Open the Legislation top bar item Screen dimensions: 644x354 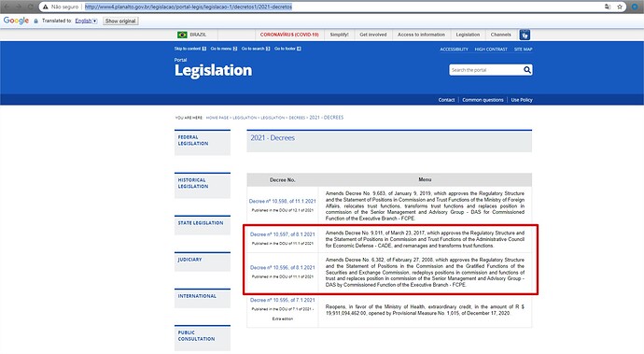[x=468, y=35]
